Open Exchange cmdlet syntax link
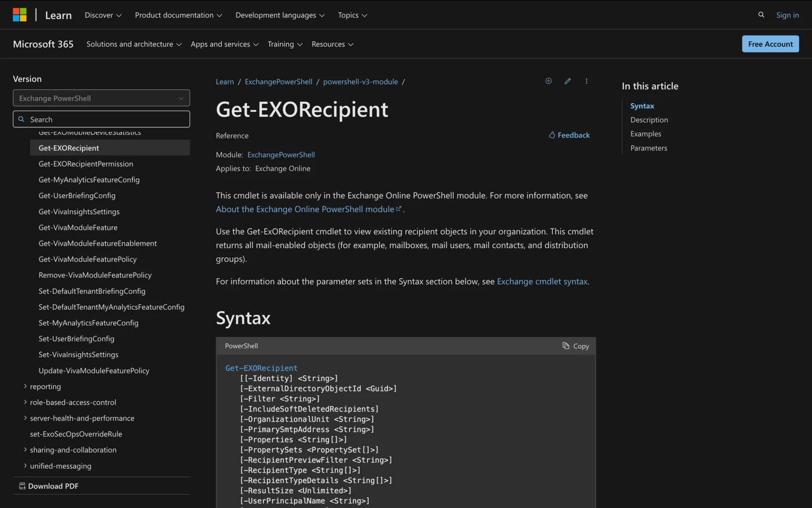The image size is (812, 508). click(542, 281)
